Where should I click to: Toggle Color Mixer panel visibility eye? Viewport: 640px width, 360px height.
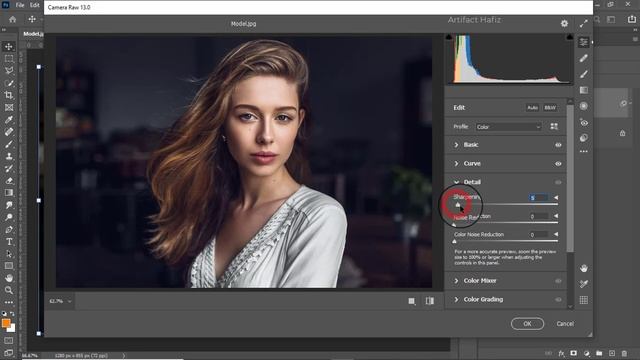[x=558, y=281]
